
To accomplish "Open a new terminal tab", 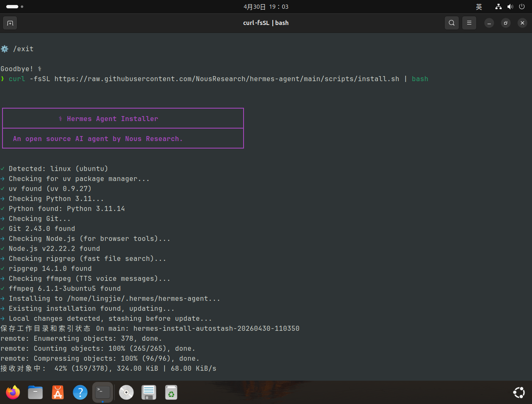I will [x=10, y=23].
